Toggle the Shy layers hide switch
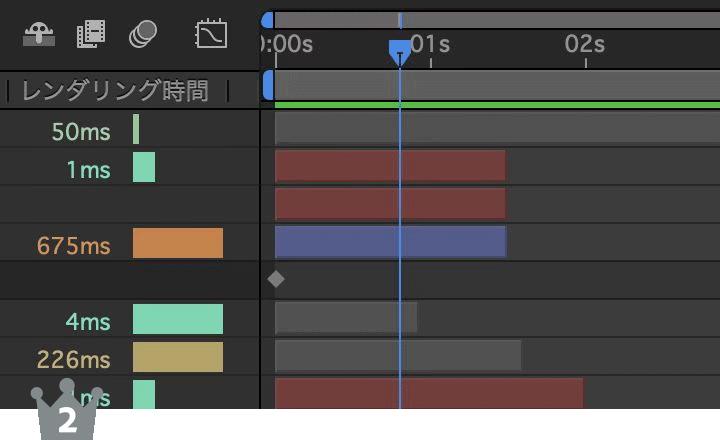This screenshot has height=440, width=720. tap(40, 34)
